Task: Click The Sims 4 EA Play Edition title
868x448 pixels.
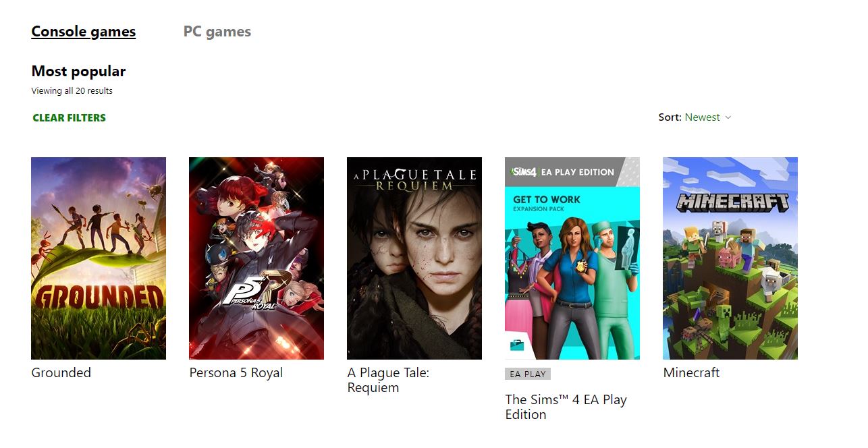Action: point(566,407)
